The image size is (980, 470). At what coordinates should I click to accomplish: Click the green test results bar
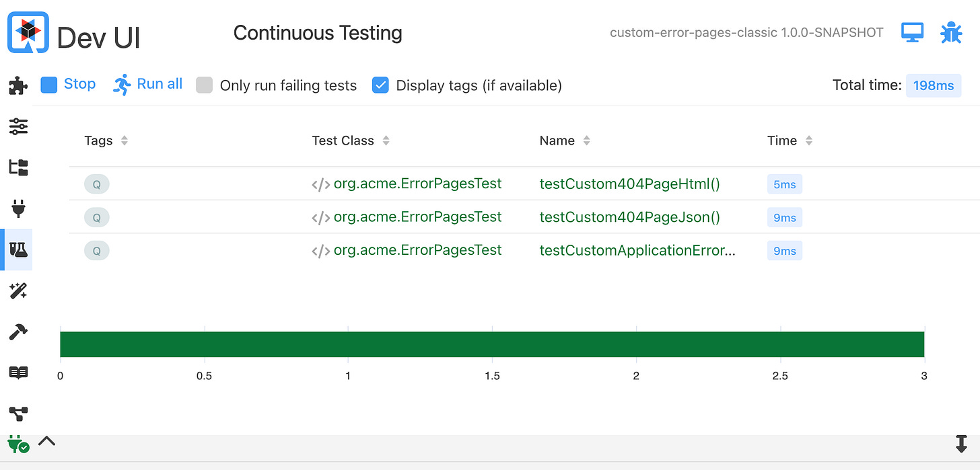tap(492, 344)
